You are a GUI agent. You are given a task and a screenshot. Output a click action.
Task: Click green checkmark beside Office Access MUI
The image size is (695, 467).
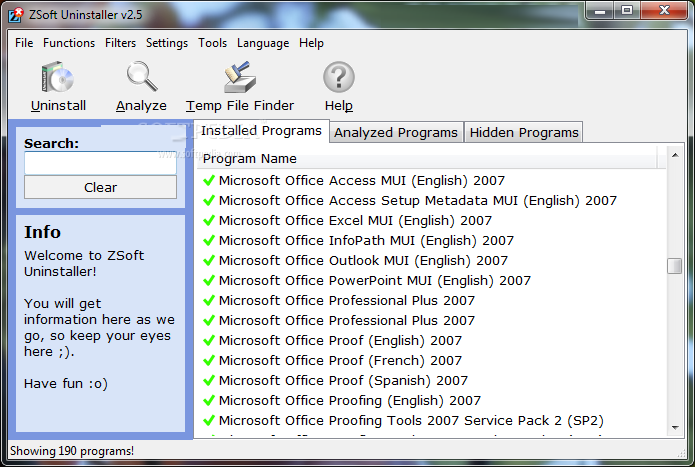209,180
